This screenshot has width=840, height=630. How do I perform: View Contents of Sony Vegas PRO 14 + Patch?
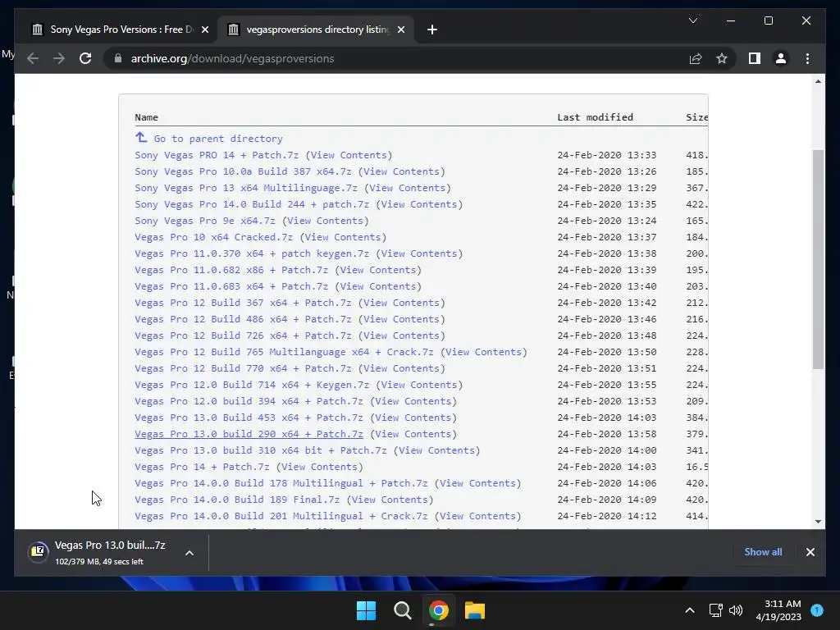coord(349,155)
